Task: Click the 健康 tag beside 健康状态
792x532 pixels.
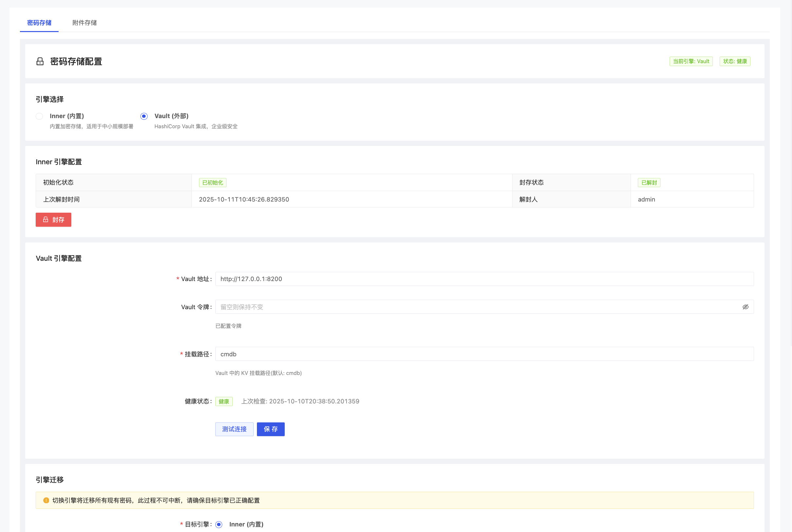Action: point(224,401)
